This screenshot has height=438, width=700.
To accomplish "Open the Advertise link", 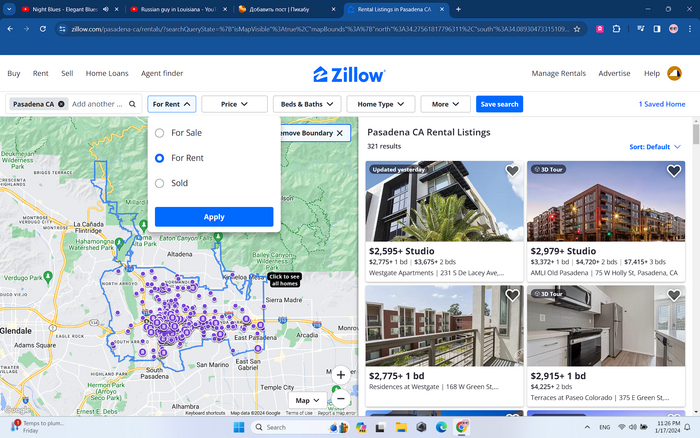I will coord(614,73).
